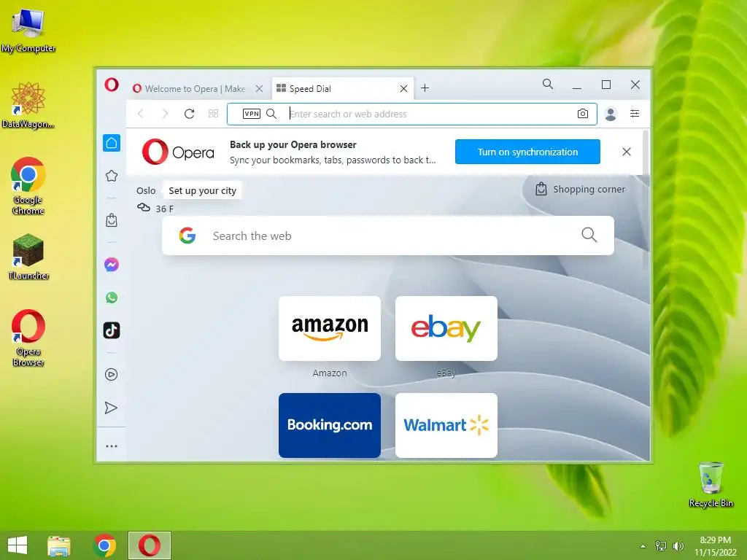The height and width of the screenshot is (560, 747).
Task: Click Back up your Opera browser heading
Action: (293, 145)
